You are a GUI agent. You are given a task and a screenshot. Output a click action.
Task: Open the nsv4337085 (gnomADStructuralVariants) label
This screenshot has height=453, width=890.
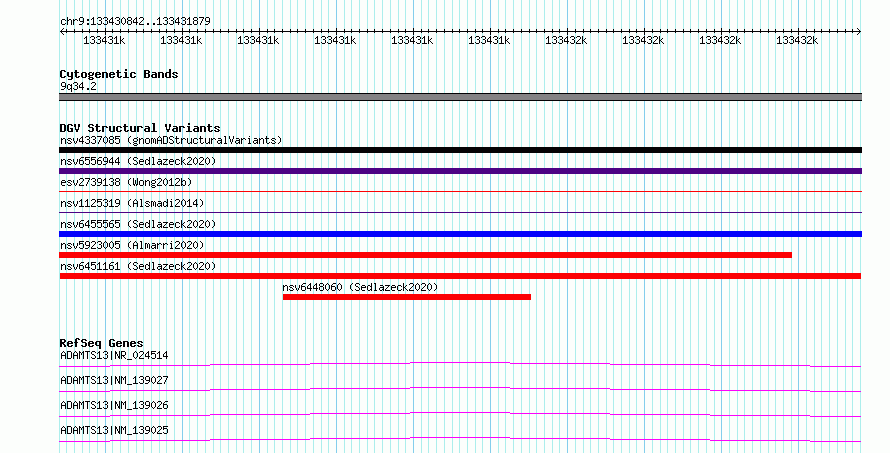171,140
